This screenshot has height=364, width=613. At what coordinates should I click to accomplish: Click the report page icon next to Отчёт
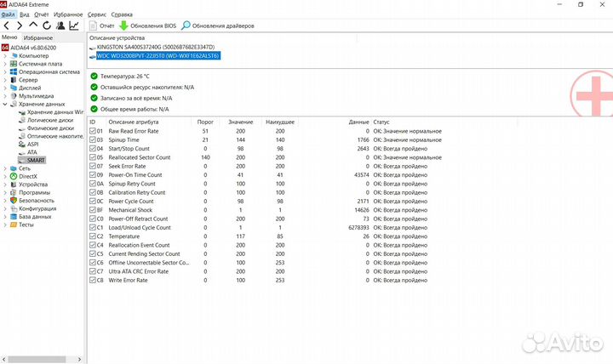(x=93, y=26)
